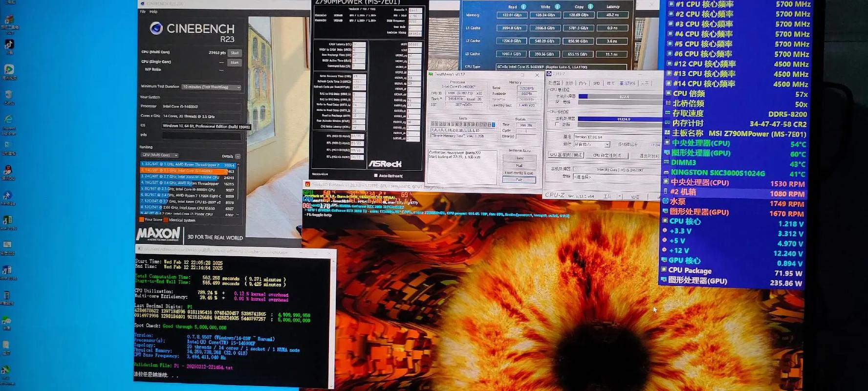This screenshot has width=868, height=391.
Task: Uncheck the reference checkbox under CPU single thread in CPU-Z
Action: click(558, 102)
